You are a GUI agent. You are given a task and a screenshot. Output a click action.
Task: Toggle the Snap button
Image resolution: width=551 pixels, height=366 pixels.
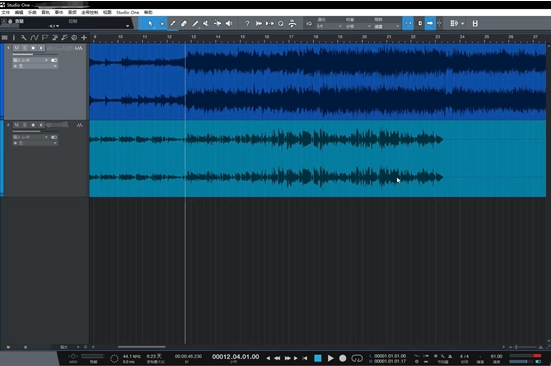(408, 24)
